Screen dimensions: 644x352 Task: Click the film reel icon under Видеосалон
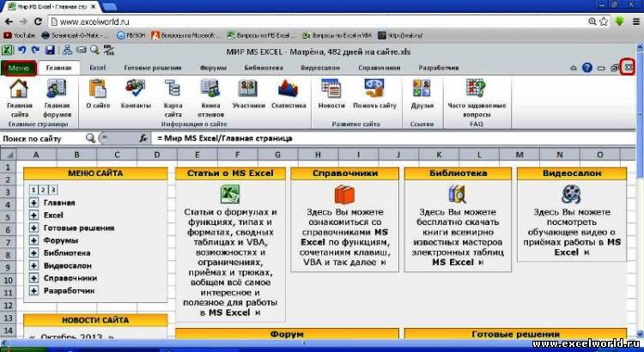pos(571,194)
